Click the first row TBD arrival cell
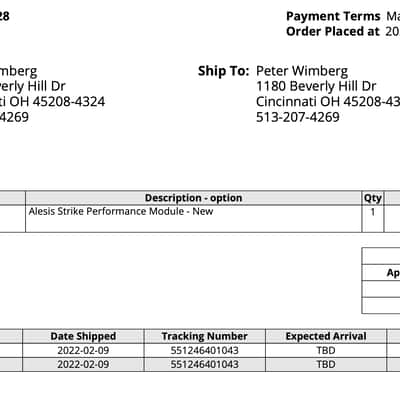400x400 pixels. (326, 351)
